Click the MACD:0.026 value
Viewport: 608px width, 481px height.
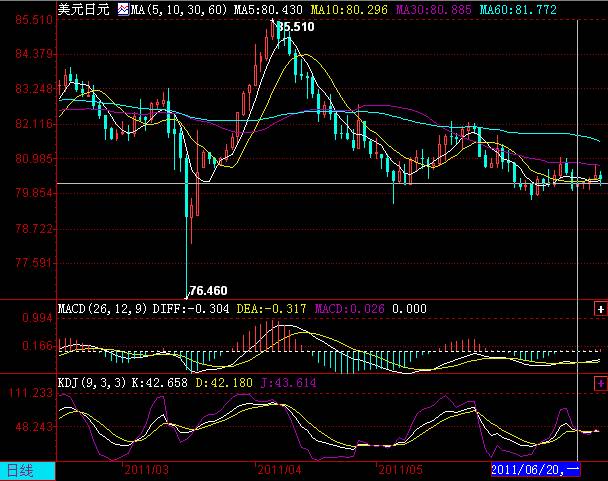[x=349, y=309]
